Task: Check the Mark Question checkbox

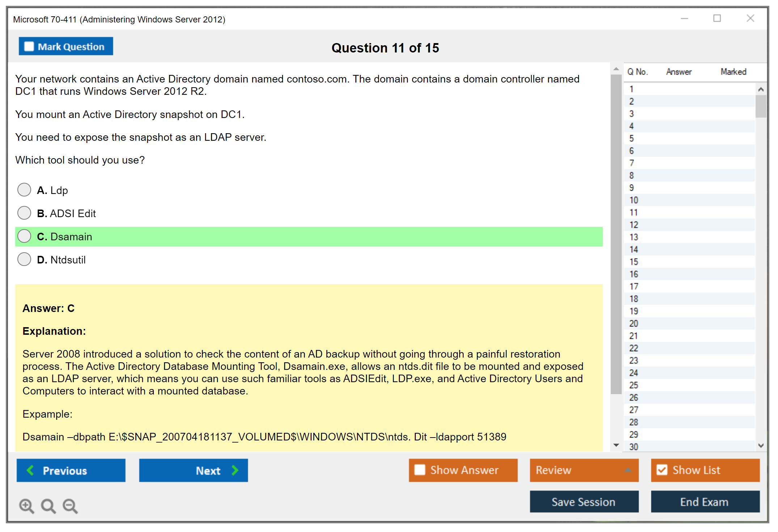Action: pyautogui.click(x=29, y=46)
